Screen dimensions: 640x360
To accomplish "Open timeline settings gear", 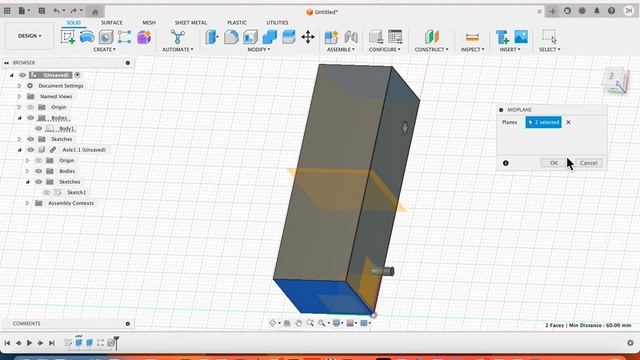I will 630,343.
